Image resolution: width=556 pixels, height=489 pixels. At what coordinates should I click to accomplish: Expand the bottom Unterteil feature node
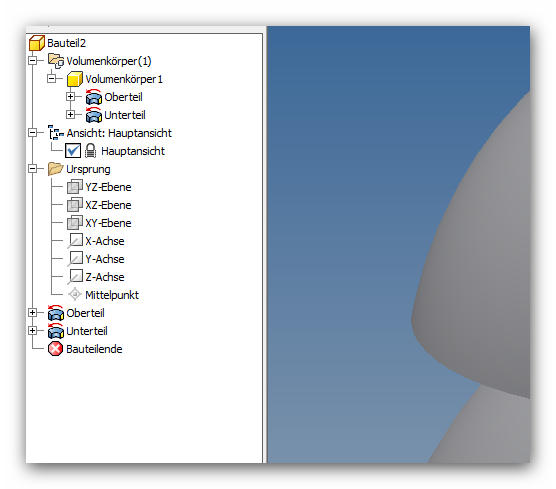click(32, 330)
